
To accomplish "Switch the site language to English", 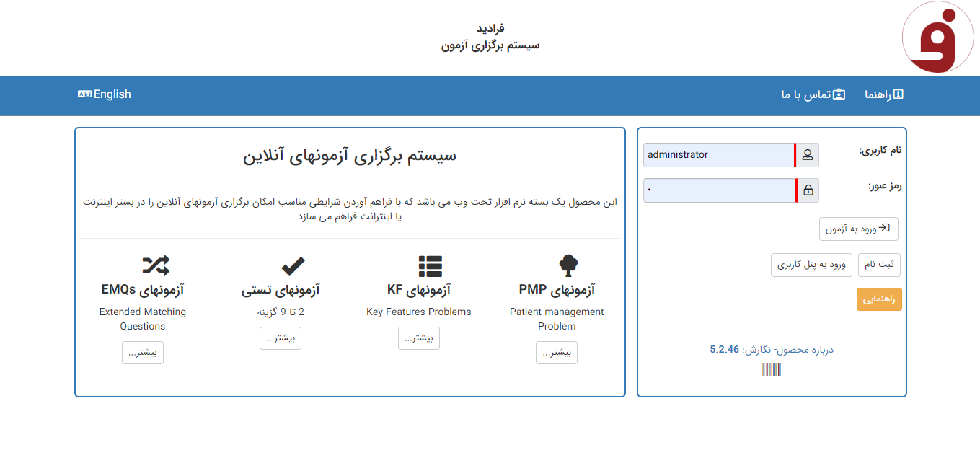I will point(105,94).
